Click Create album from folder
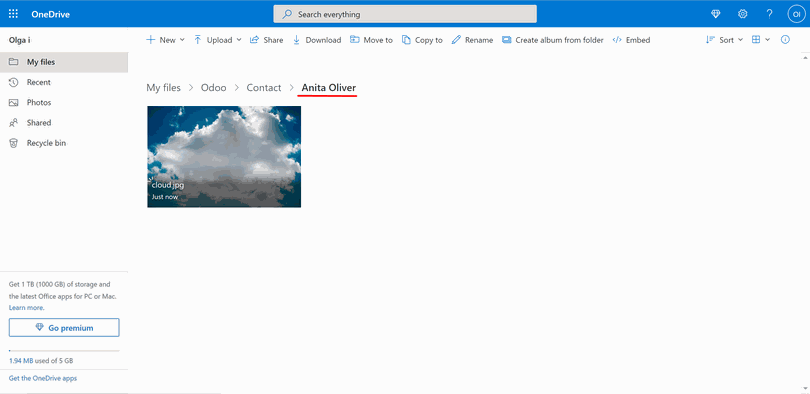810x394 pixels. pos(553,40)
